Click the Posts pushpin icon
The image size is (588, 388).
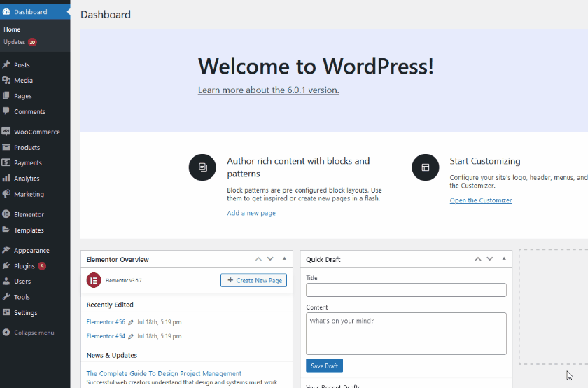tap(6, 64)
